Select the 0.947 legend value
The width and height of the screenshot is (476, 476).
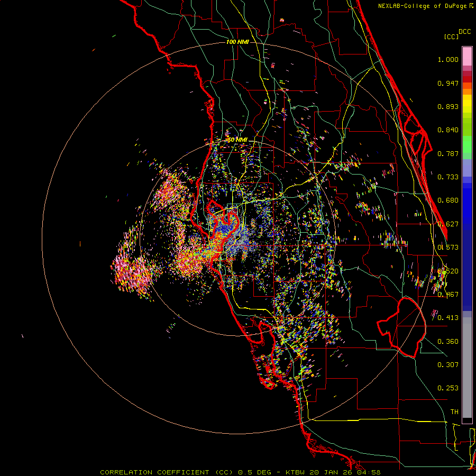[x=448, y=83]
